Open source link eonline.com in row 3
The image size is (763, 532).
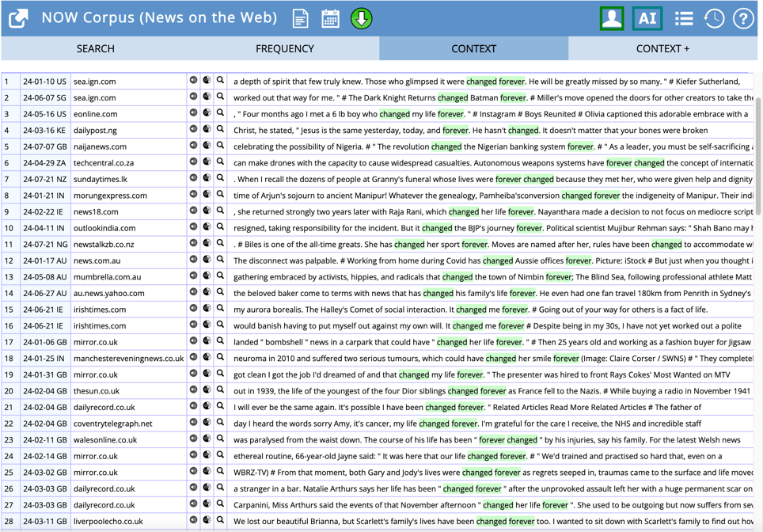click(x=95, y=114)
